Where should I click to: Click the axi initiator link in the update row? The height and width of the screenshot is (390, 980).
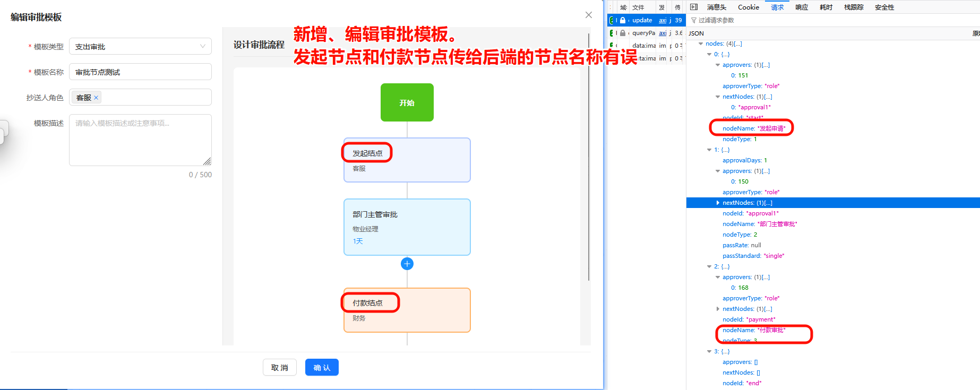[663, 20]
